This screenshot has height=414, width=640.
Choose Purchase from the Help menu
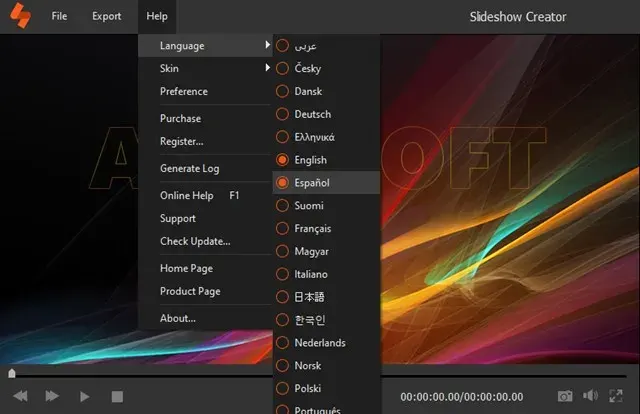[205, 118]
